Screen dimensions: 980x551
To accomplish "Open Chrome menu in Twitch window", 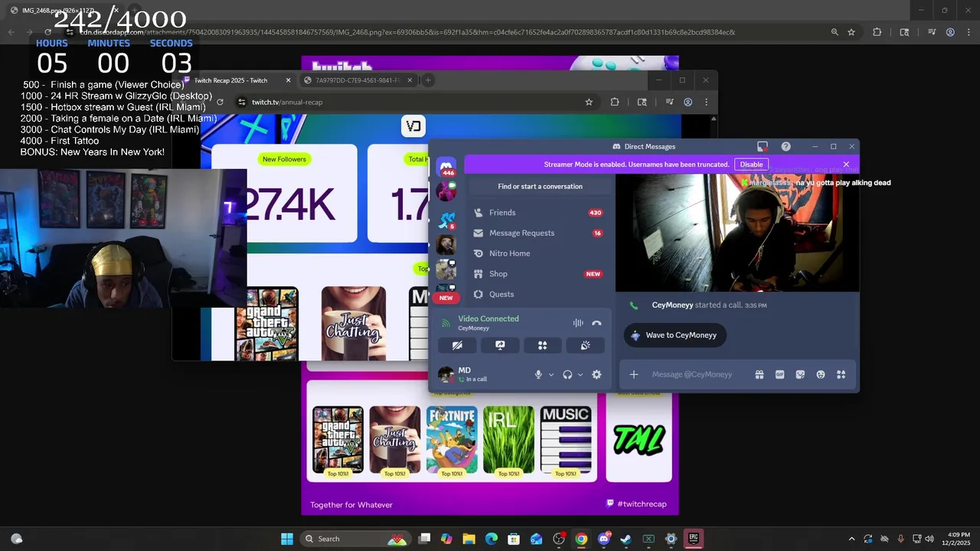I will (706, 102).
